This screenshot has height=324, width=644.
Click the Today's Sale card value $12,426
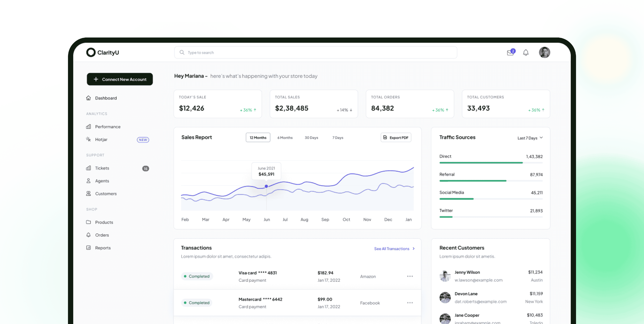[192, 108]
